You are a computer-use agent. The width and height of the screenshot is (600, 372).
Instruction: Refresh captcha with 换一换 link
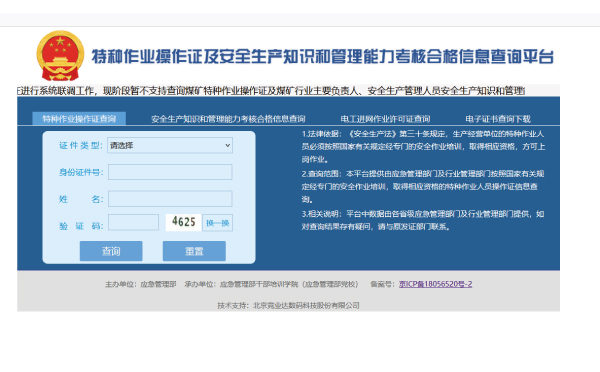point(217,223)
